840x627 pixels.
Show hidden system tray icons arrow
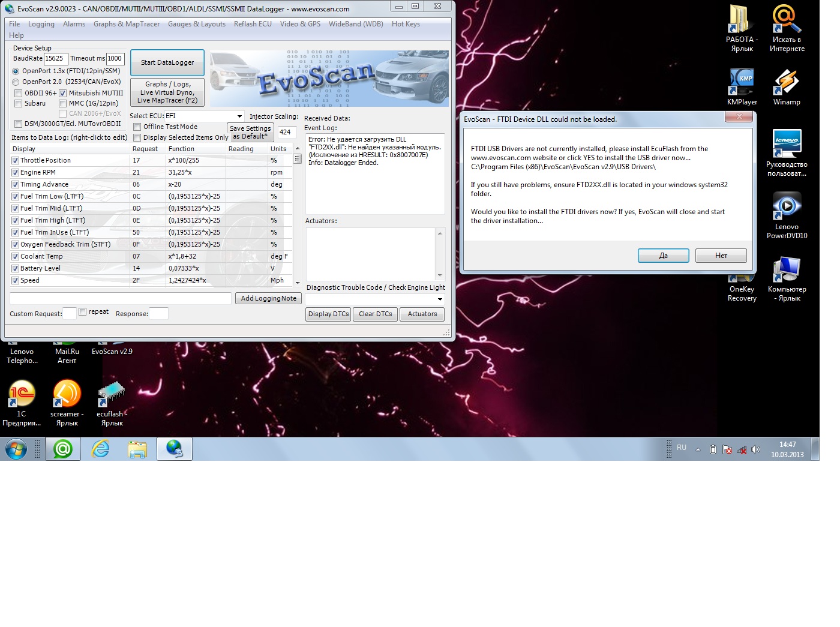point(698,449)
